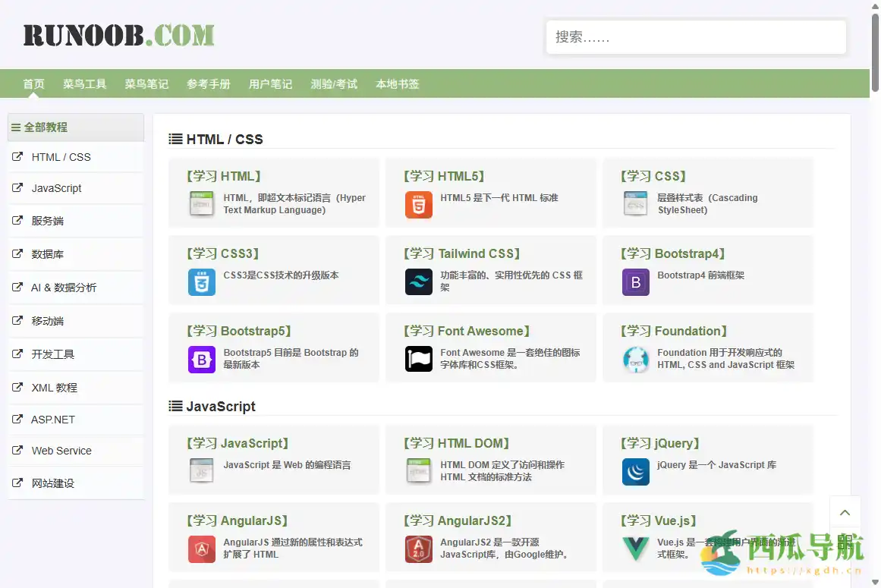Viewport: 881px width, 588px height.
Task: Click the purple Bootstrap4 B icon
Action: (635, 282)
